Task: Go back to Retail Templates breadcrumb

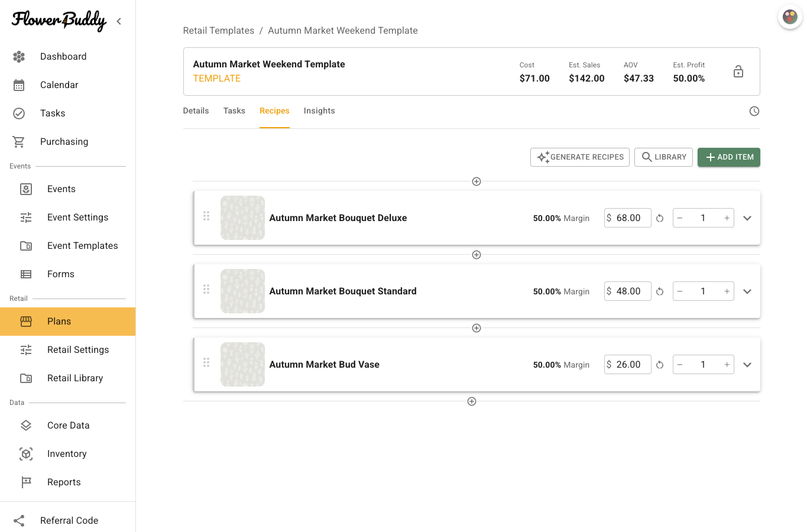Action: (x=219, y=31)
